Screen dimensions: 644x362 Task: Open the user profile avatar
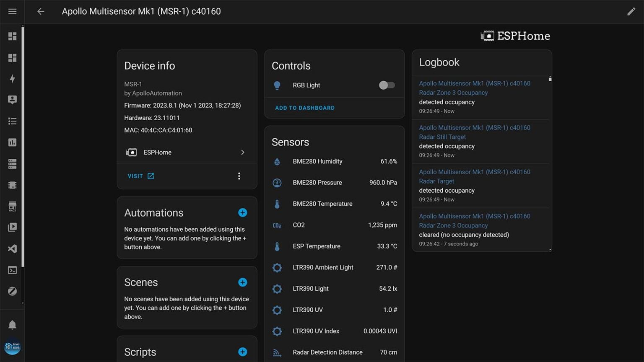click(12, 346)
